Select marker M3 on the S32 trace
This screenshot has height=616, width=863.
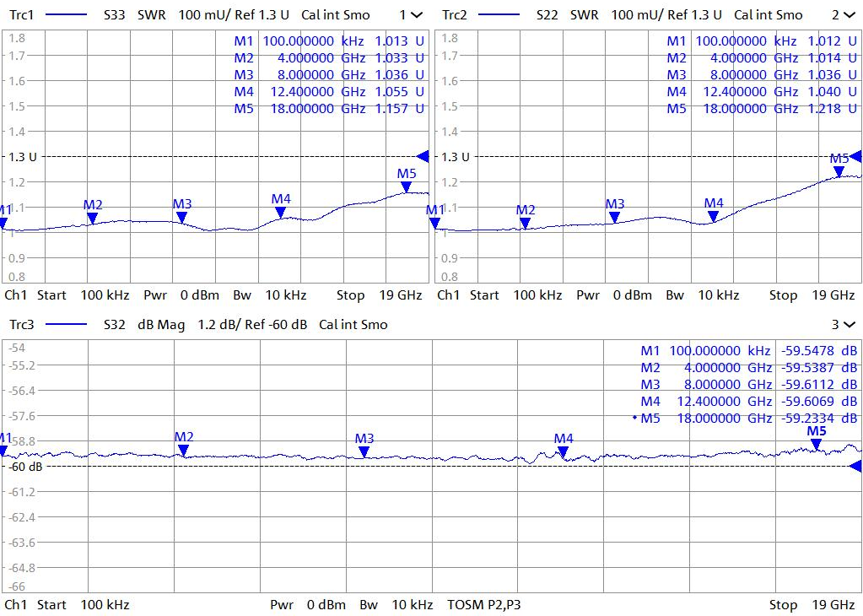click(364, 451)
